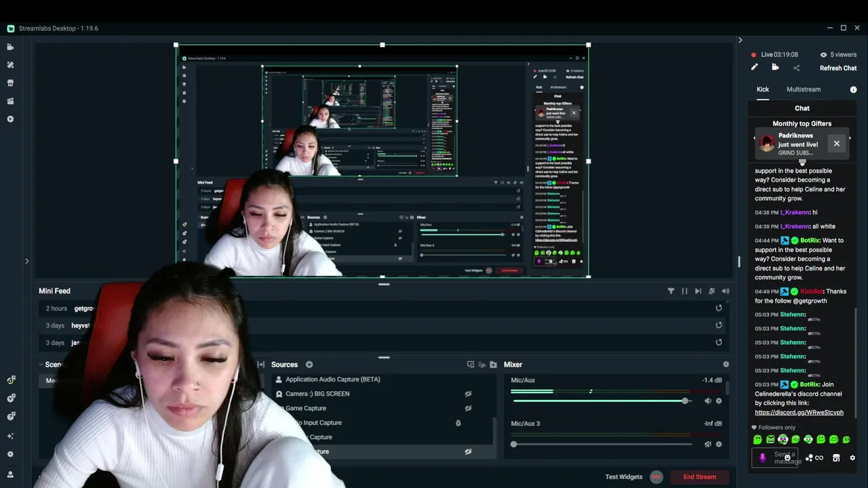The width and height of the screenshot is (868, 488).
Task: Mute the Mic/Aux audio channel
Action: point(708,401)
